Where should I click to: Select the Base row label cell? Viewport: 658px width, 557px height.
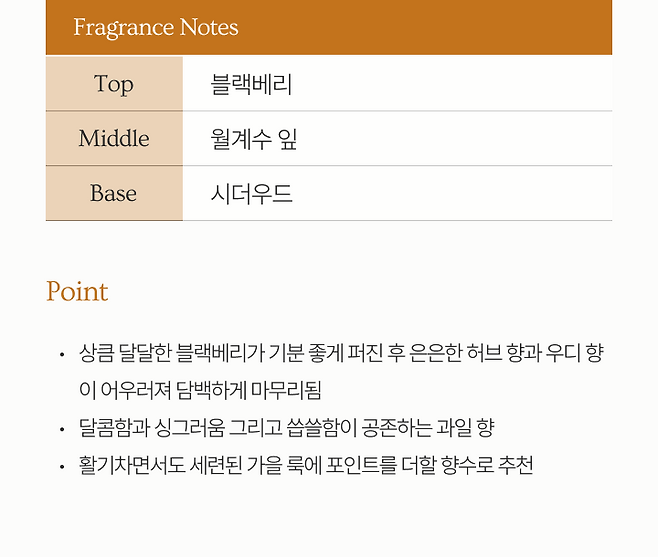point(113,193)
